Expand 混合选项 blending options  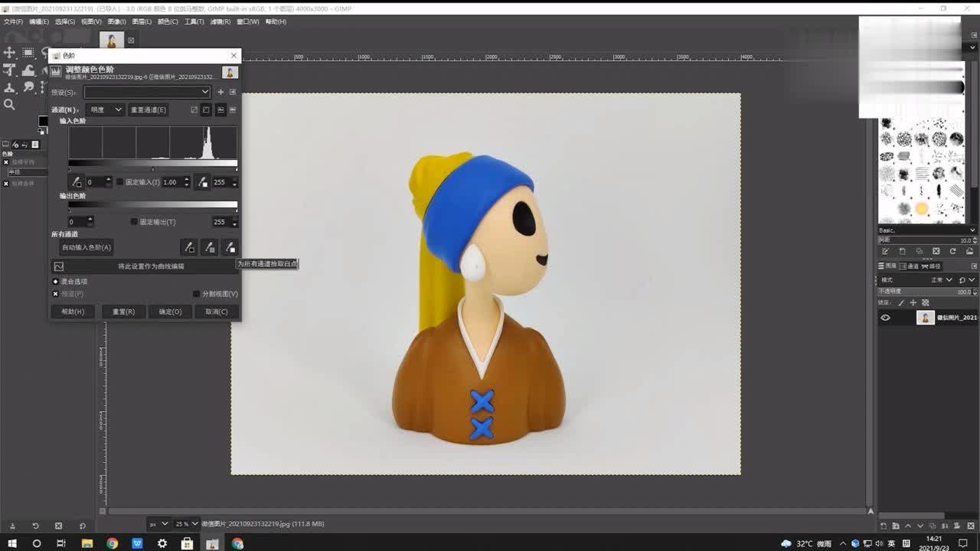click(x=55, y=282)
